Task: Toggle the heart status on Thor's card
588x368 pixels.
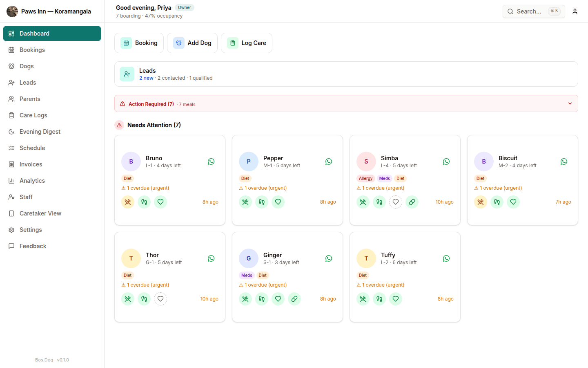Action: click(x=160, y=299)
